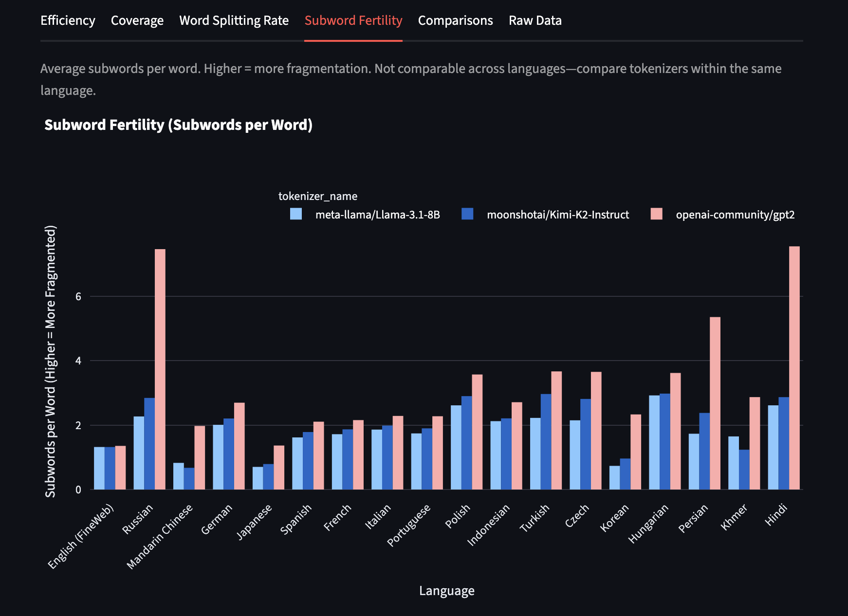Click the pink gpt2 bar for Persian

tap(715, 403)
